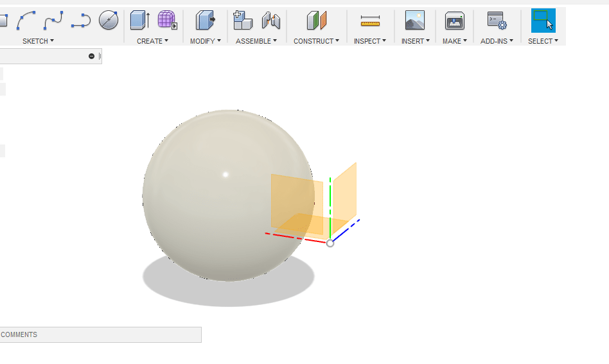Select the Spline sketch tool
Image resolution: width=609 pixels, height=364 pixels.
pos(53,20)
